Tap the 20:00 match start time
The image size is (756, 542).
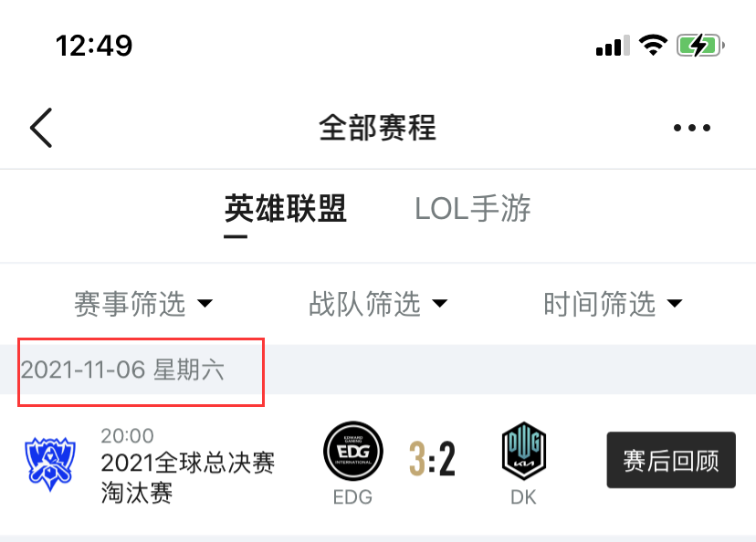127,435
